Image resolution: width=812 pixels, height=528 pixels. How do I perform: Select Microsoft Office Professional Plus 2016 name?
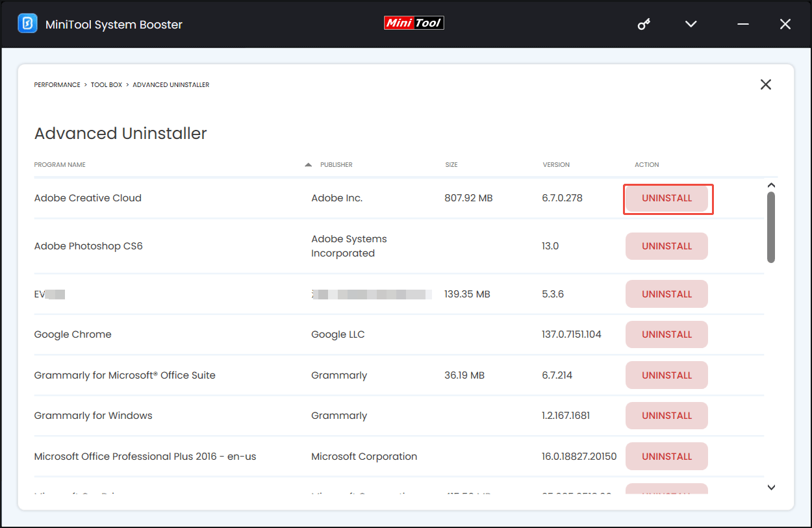tap(145, 457)
